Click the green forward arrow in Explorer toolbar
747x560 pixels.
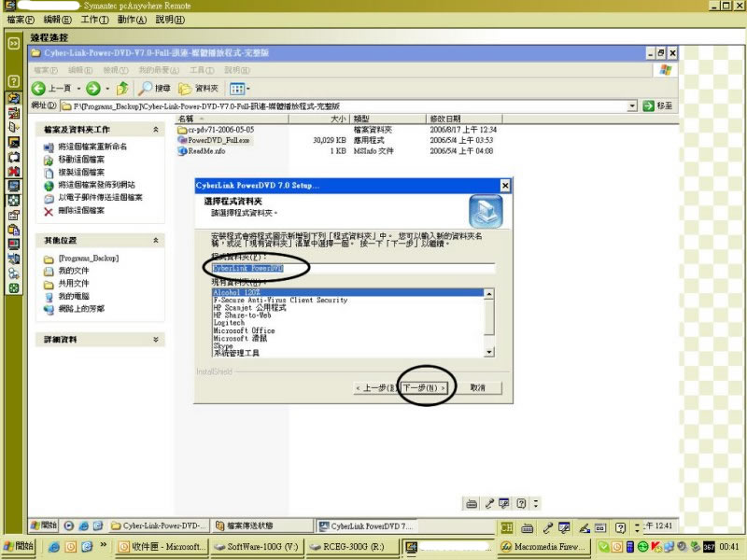(x=92, y=88)
